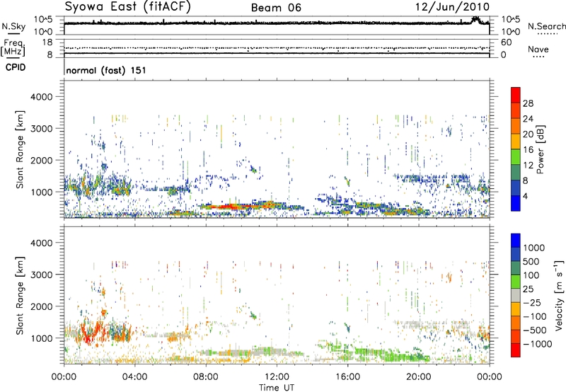566x392 pixels.
Task: Click the '4000' tick on velocity panel axis
Action: (41, 243)
